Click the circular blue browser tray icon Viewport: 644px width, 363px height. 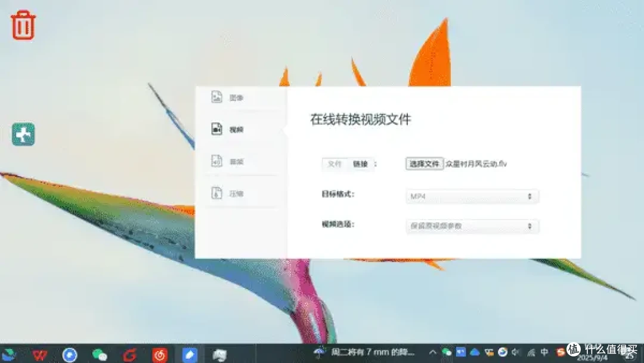click(x=502, y=352)
